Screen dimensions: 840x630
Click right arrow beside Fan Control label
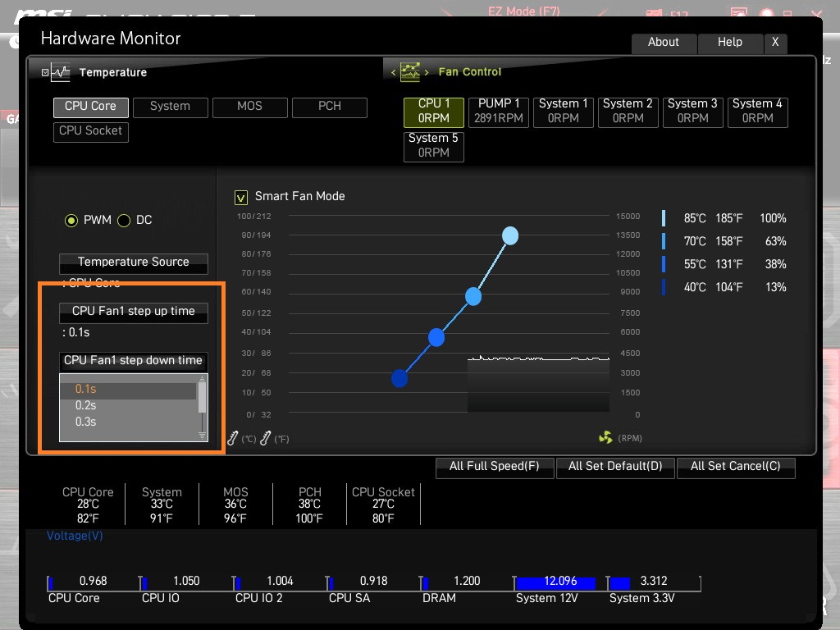tap(427, 72)
